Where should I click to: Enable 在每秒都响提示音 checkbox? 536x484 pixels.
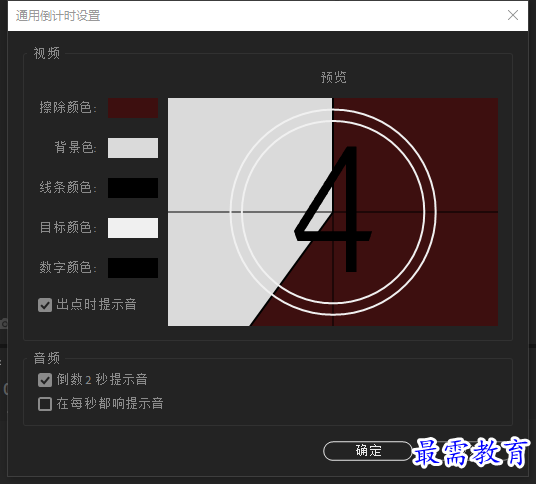(x=45, y=404)
